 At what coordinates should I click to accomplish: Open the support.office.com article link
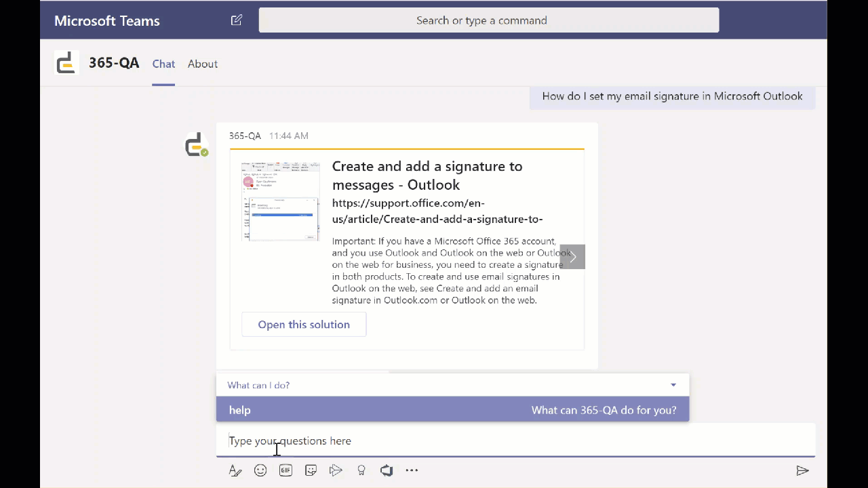(437, 211)
